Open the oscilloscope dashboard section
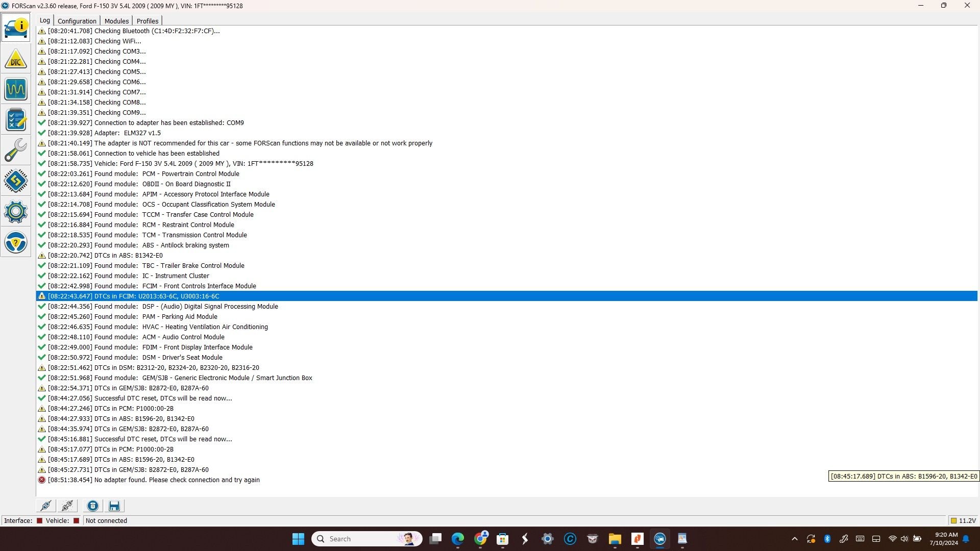980x551 pixels. [x=16, y=90]
